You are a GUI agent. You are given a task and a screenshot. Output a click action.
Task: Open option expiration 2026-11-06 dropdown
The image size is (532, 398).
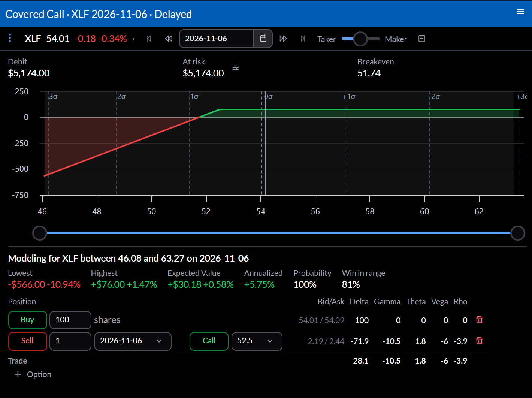(133, 341)
